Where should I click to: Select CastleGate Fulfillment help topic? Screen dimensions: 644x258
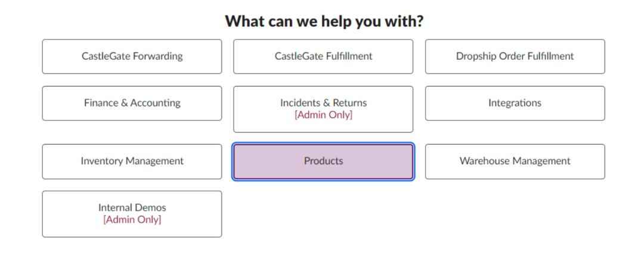[323, 57]
